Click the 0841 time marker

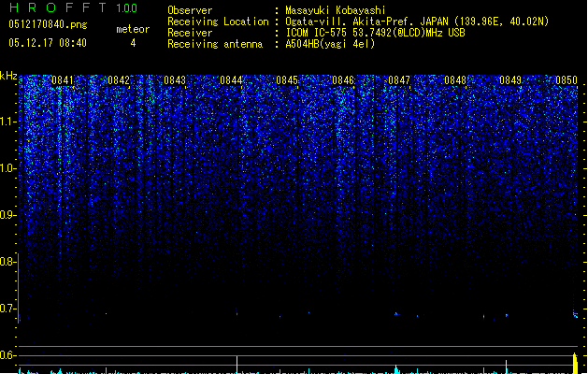pyautogui.click(x=63, y=80)
